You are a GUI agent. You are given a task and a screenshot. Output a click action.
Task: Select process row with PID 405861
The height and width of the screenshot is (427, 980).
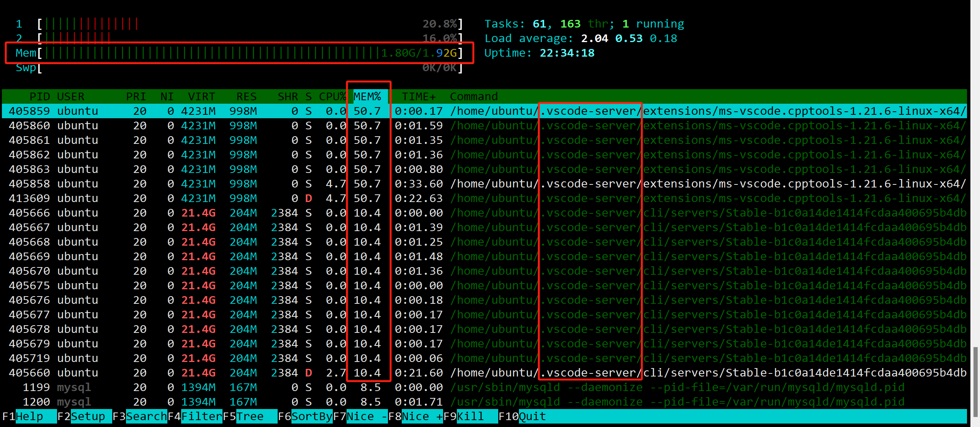(484, 140)
